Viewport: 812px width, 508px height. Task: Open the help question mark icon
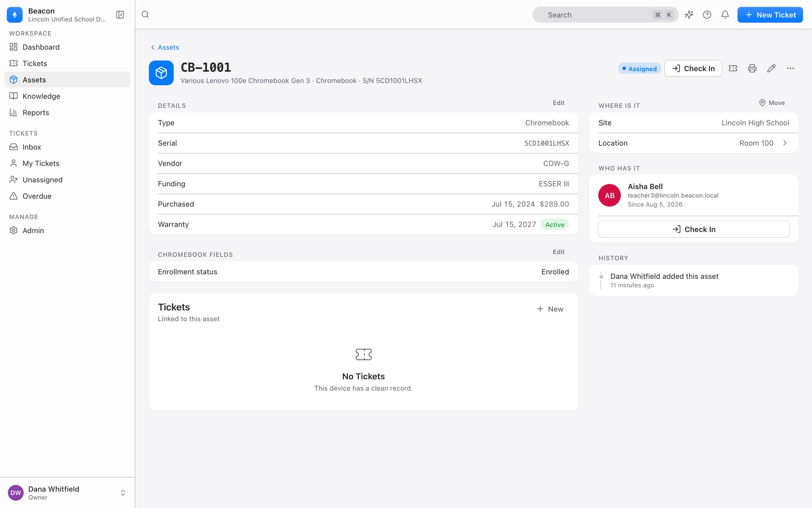point(707,15)
